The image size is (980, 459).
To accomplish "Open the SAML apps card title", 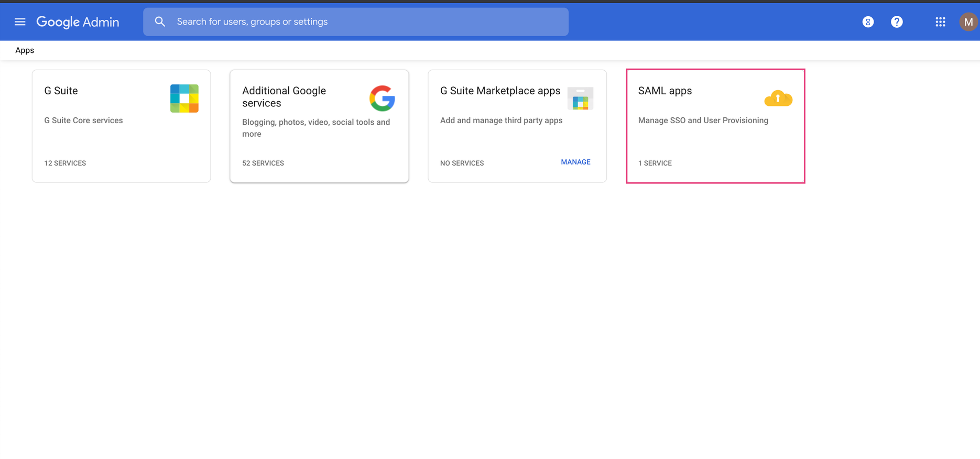I will coord(665,91).
